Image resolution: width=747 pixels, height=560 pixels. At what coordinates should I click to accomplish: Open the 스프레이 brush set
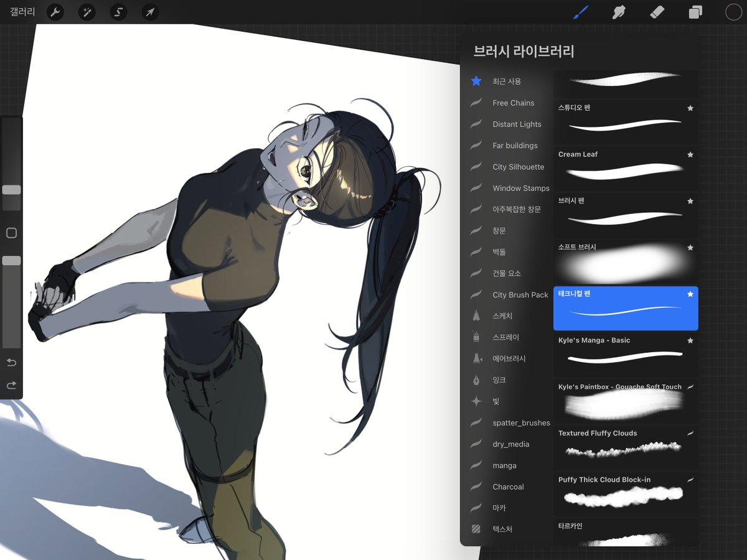click(x=507, y=337)
